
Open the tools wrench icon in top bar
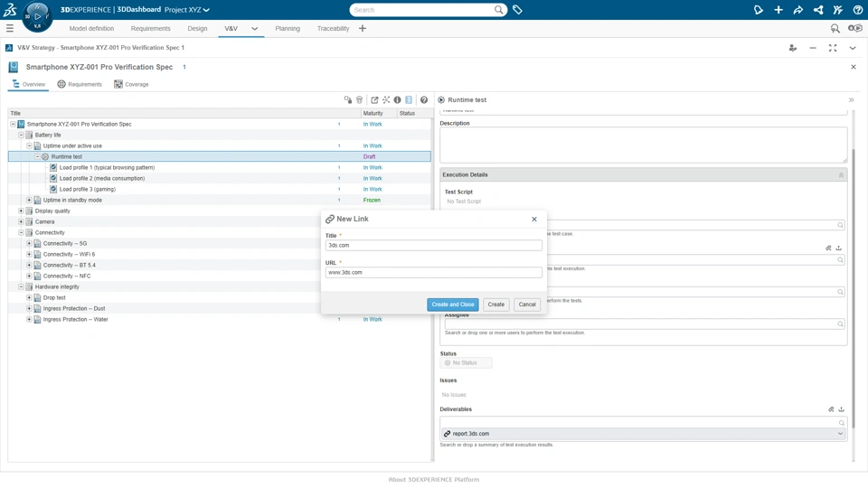[x=837, y=9]
